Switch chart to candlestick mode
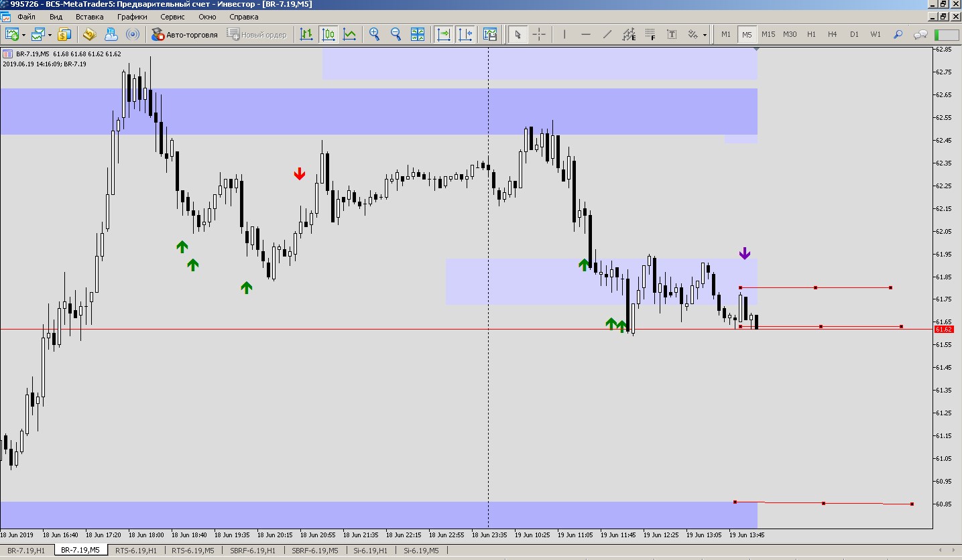 coord(328,34)
